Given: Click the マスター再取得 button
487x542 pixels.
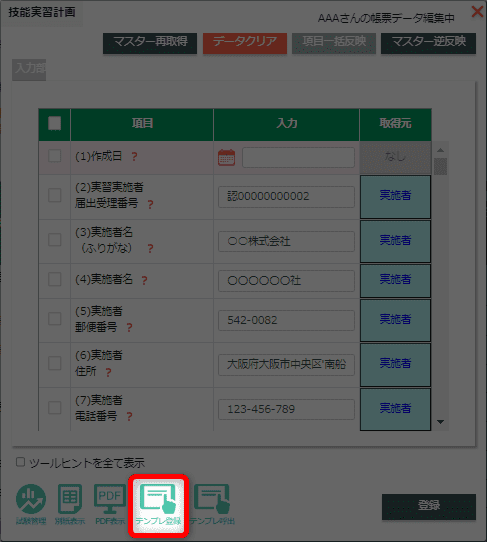Looking at the screenshot, I should [x=150, y=43].
